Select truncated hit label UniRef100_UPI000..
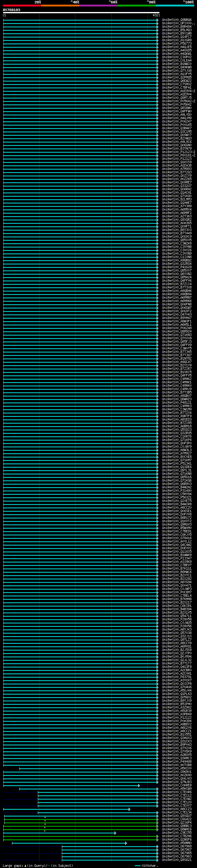The image size is (197, 868). [x=179, y=23]
